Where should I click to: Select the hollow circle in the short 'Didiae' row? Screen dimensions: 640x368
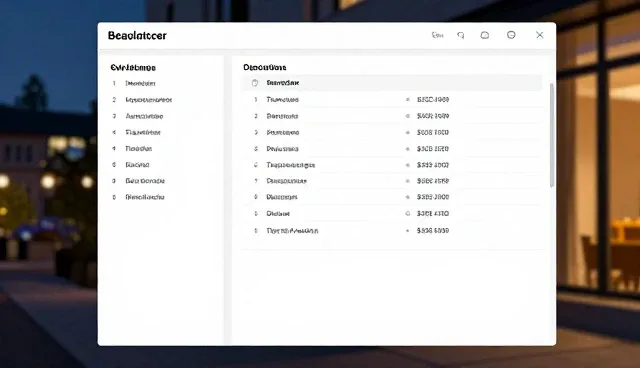click(407, 213)
